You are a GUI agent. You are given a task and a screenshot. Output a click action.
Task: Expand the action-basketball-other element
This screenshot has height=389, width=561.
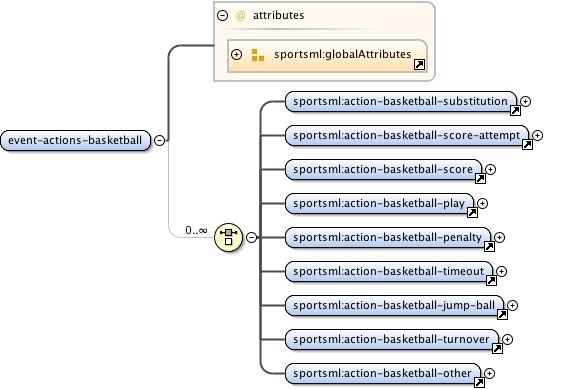coord(489,373)
